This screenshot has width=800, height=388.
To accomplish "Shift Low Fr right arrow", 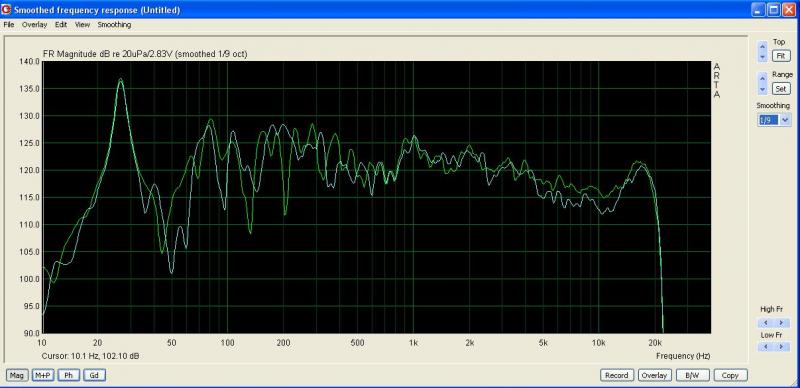I will point(781,347).
